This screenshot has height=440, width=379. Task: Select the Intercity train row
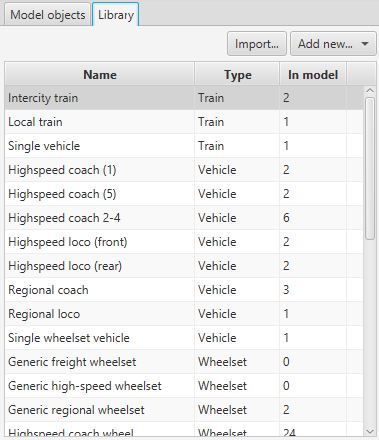click(184, 98)
